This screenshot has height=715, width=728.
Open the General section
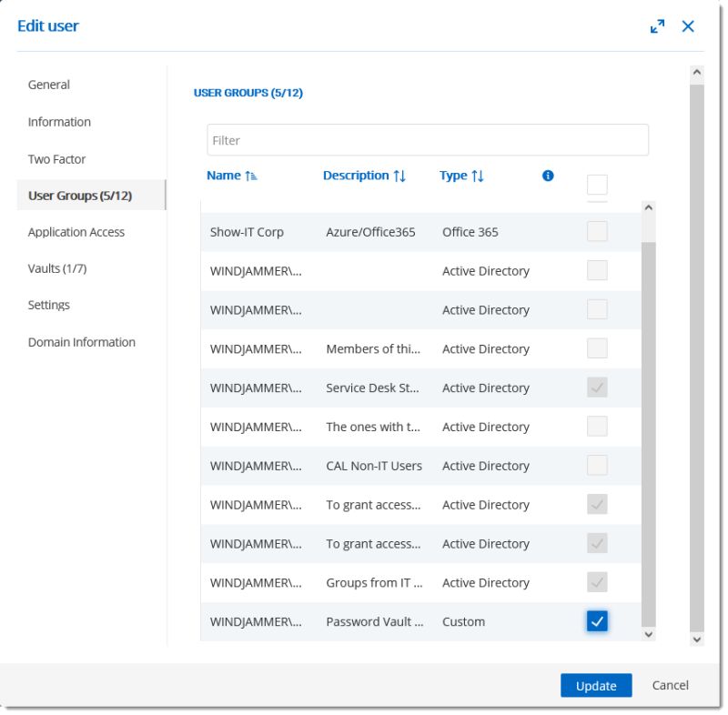48,84
